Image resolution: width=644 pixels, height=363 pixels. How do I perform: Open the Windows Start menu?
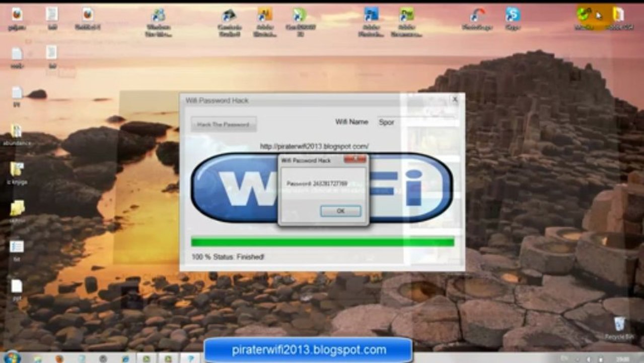pyautogui.click(x=12, y=358)
